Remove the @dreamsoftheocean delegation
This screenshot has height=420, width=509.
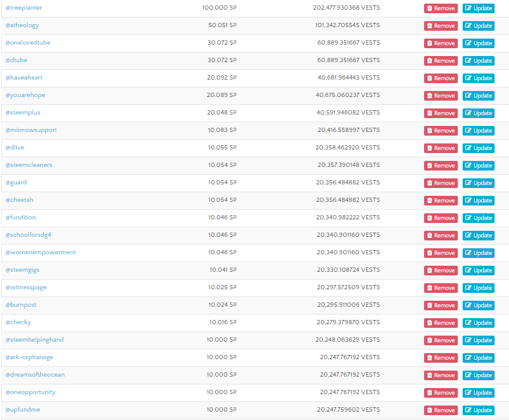(x=441, y=375)
